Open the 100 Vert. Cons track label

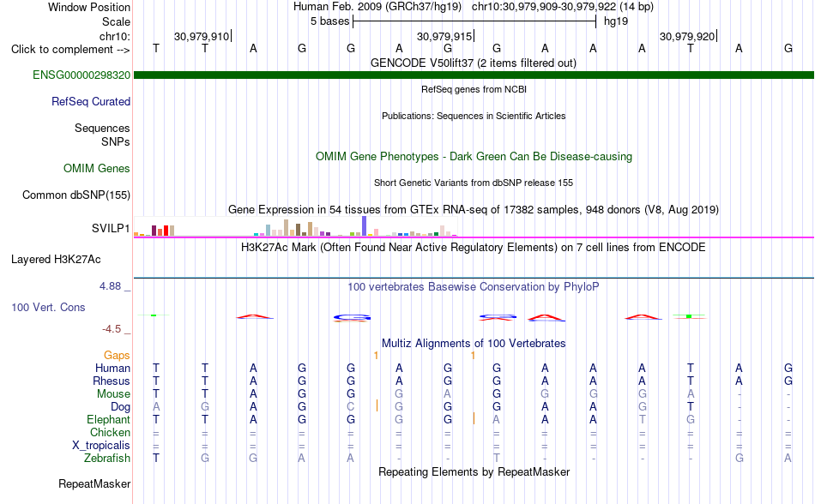(48, 307)
